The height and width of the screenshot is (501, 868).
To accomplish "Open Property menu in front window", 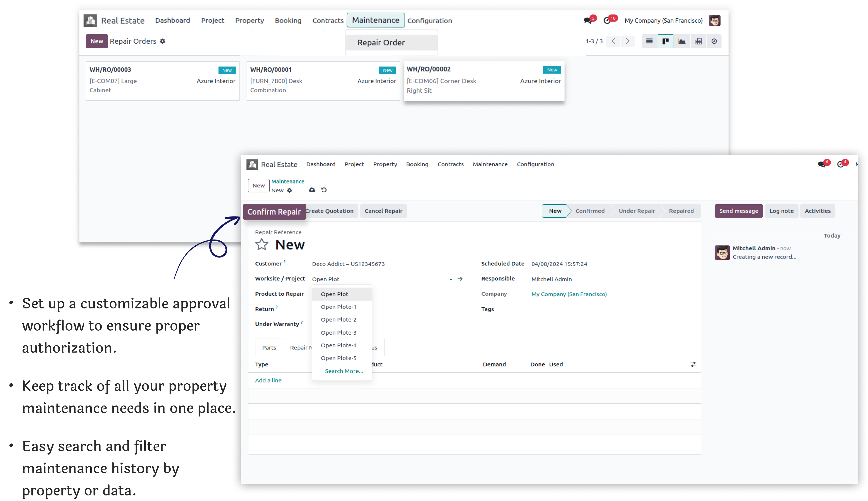I will (385, 164).
